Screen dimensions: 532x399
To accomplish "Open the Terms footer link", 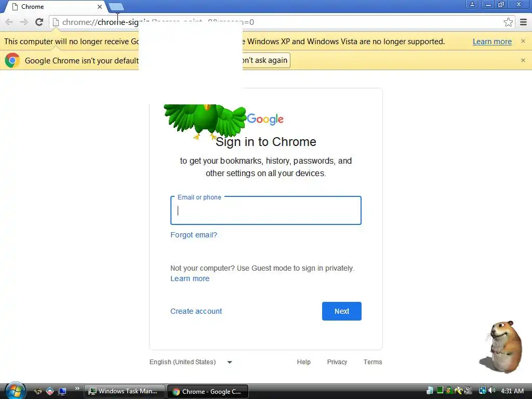I will click(373, 362).
